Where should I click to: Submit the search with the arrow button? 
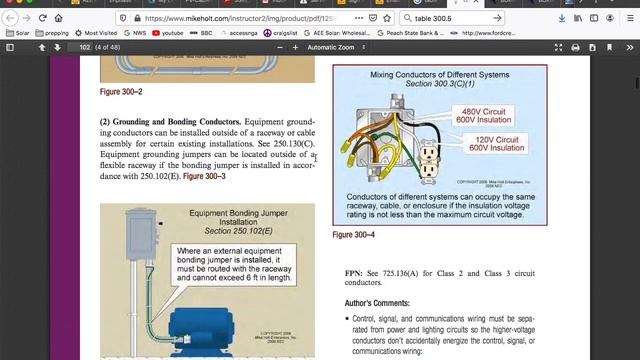pos(497,18)
